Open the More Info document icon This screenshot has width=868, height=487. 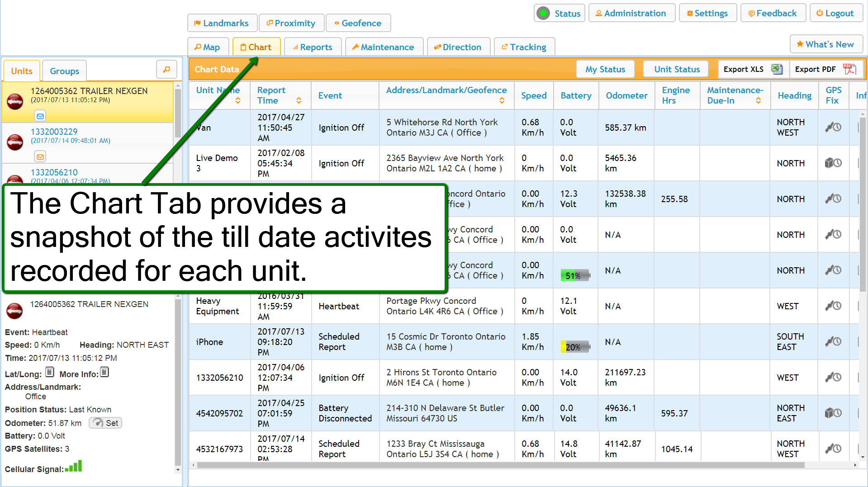[104, 373]
